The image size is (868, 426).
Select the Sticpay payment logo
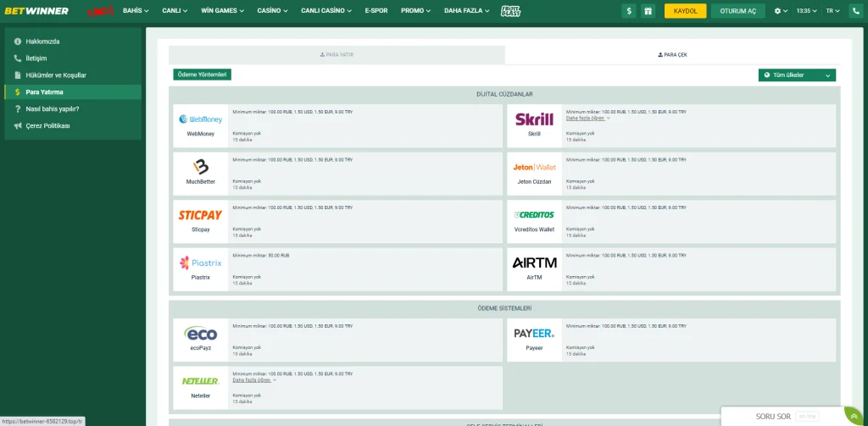(x=200, y=214)
